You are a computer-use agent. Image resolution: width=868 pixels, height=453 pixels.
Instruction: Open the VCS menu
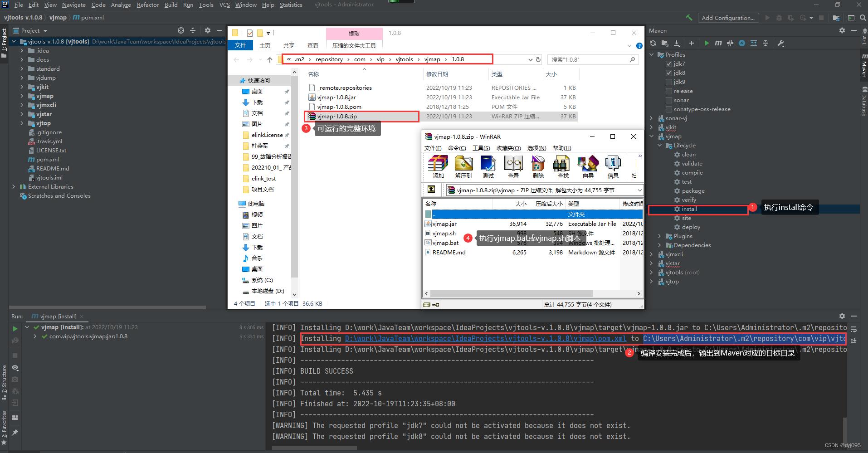[224, 5]
